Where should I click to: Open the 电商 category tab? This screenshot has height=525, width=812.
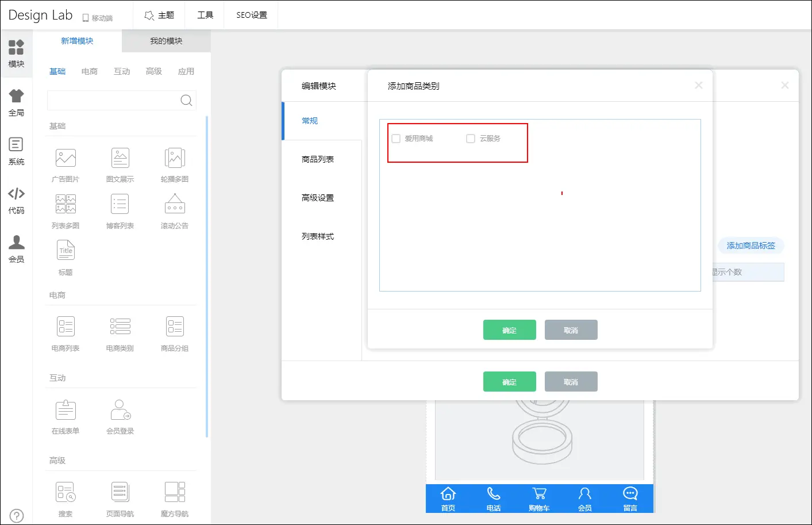click(90, 71)
